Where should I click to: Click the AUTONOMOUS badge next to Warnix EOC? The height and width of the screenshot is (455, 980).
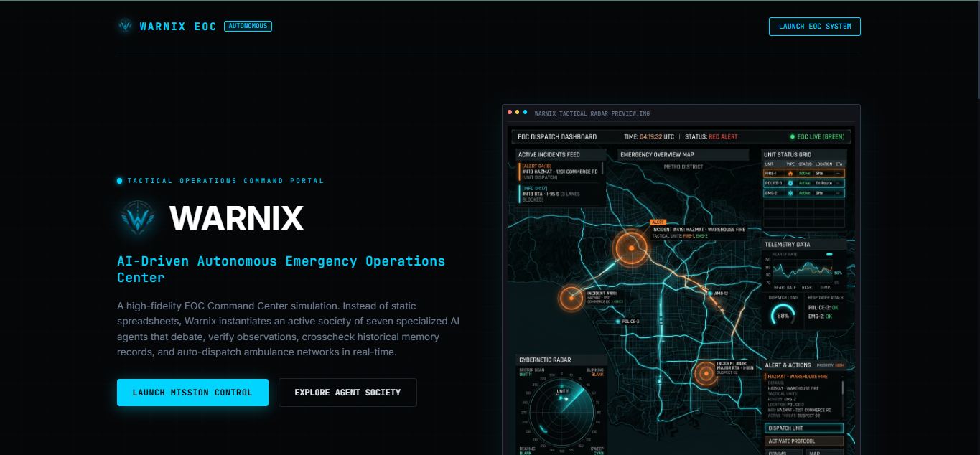click(x=248, y=26)
